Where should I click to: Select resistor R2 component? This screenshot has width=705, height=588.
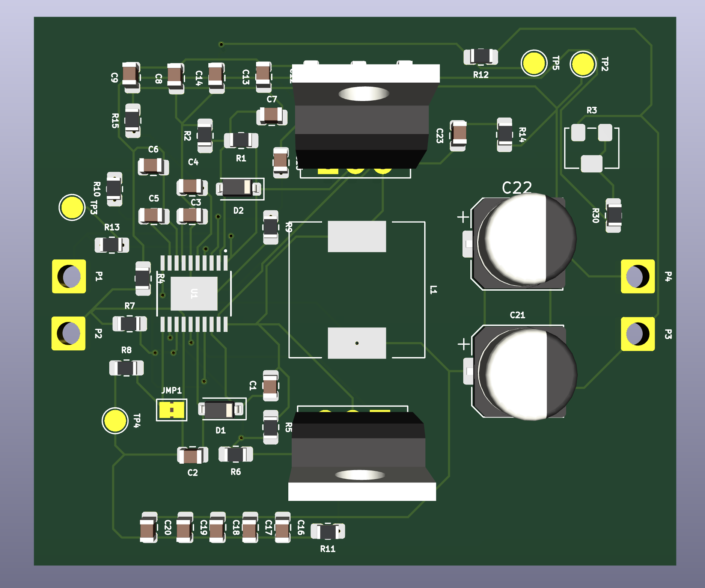click(205, 136)
